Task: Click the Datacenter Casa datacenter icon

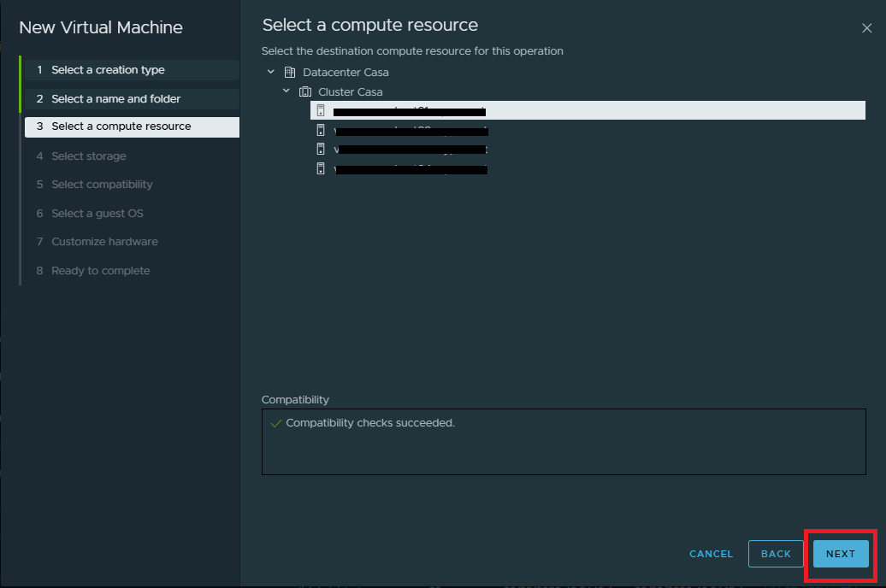Action: pyautogui.click(x=289, y=73)
